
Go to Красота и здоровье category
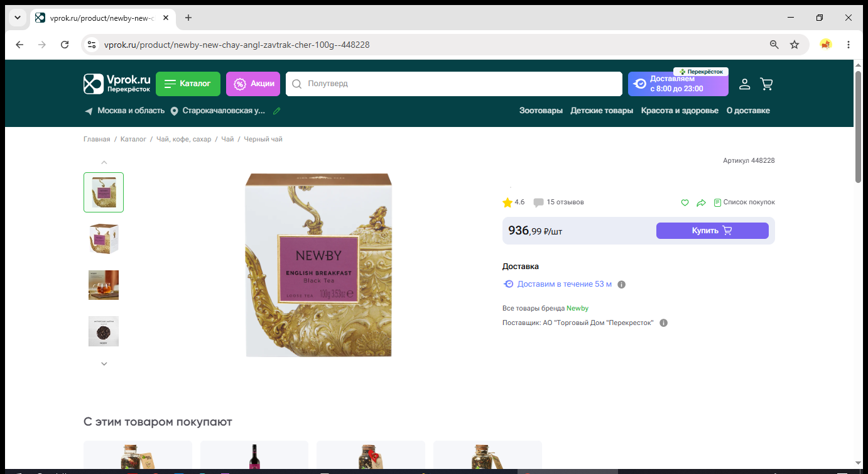click(680, 111)
